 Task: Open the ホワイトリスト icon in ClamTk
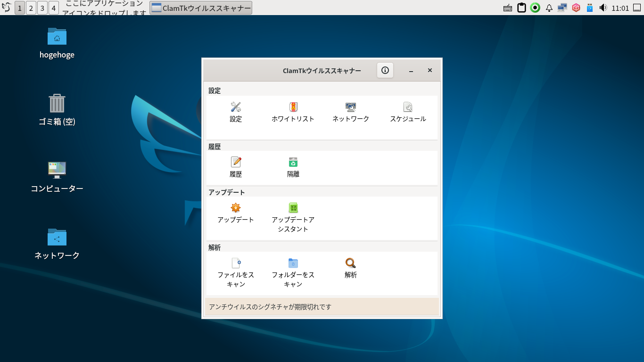[293, 107]
